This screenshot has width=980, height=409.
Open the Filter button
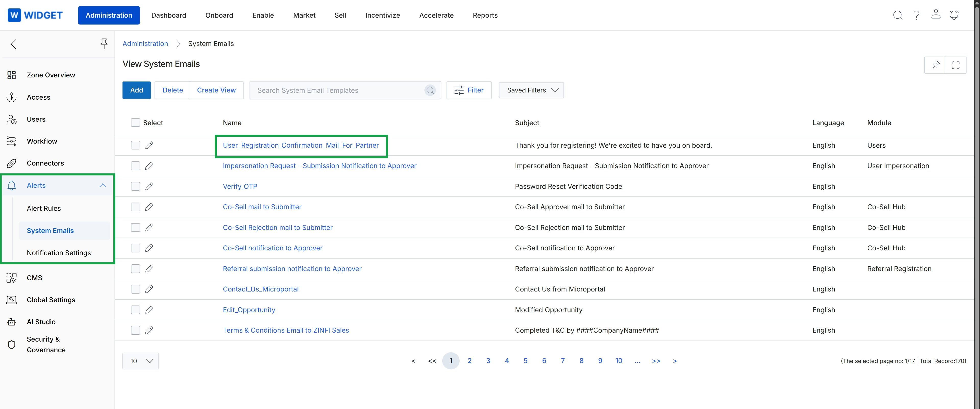(x=469, y=90)
